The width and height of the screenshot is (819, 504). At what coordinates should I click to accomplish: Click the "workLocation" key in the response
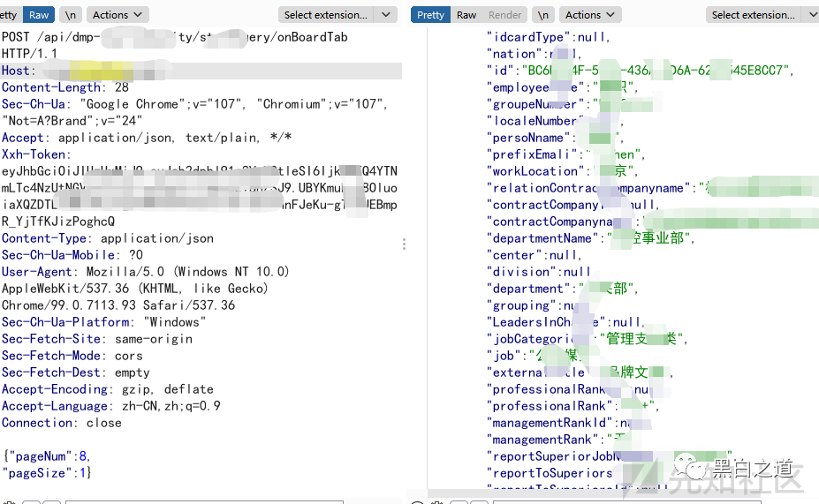(x=533, y=171)
